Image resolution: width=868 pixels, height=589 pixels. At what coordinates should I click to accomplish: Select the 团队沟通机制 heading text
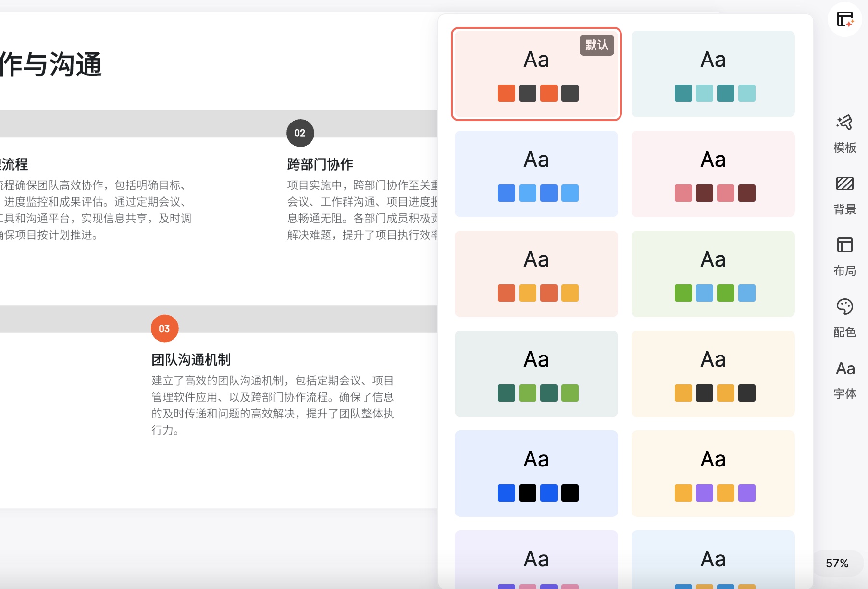[191, 359]
